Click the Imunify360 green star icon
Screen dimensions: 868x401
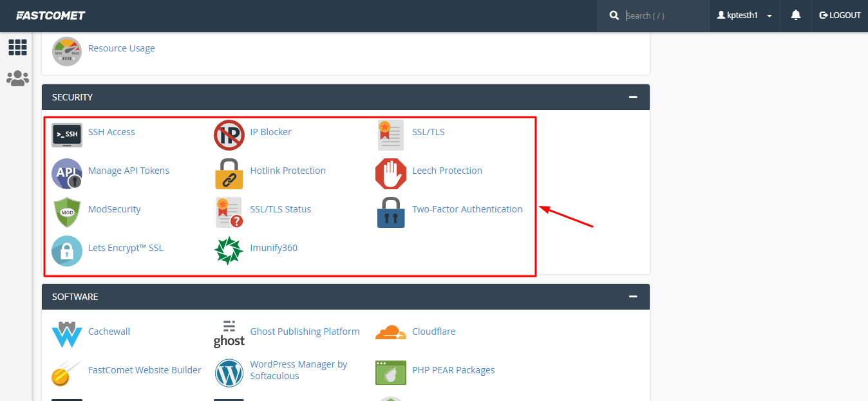pyautogui.click(x=229, y=250)
